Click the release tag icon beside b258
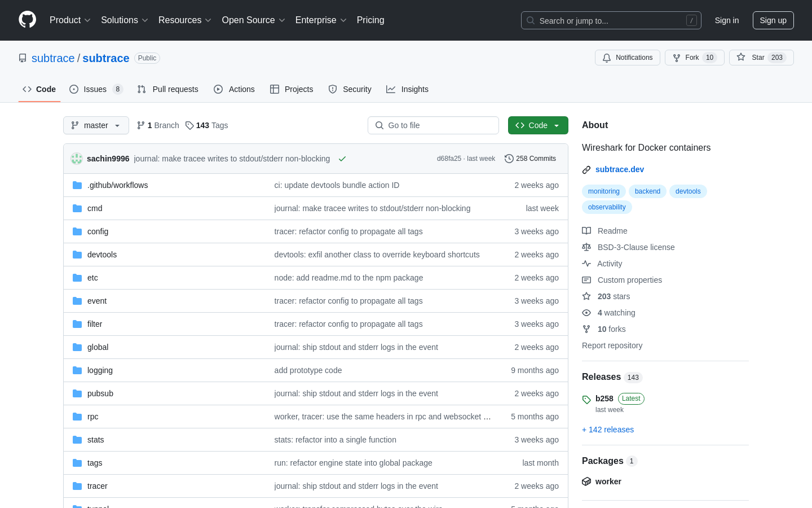The image size is (812, 508). pos(586,400)
